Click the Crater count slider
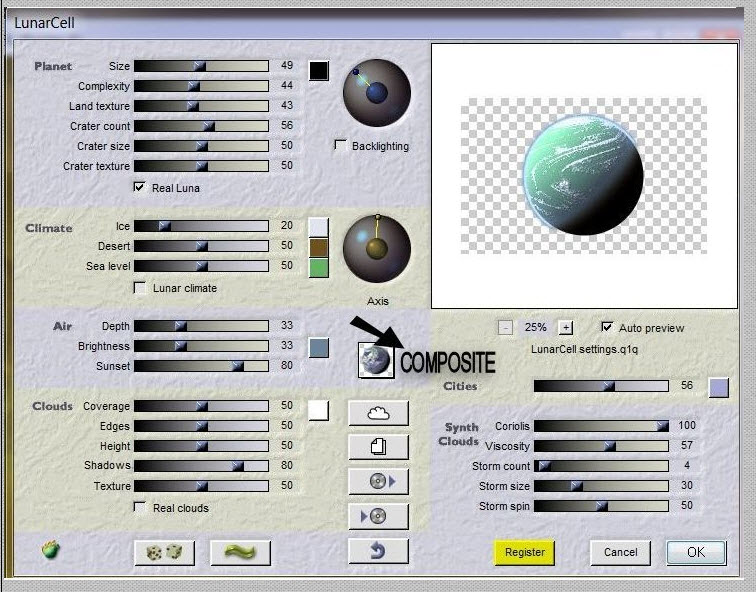The width and height of the screenshot is (756, 592). coord(201,126)
